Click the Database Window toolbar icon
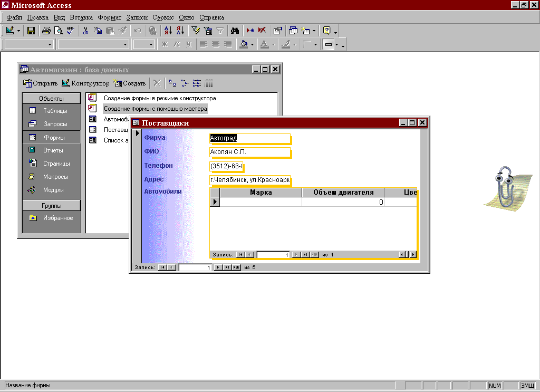This screenshot has width=540, height=392. point(293,31)
